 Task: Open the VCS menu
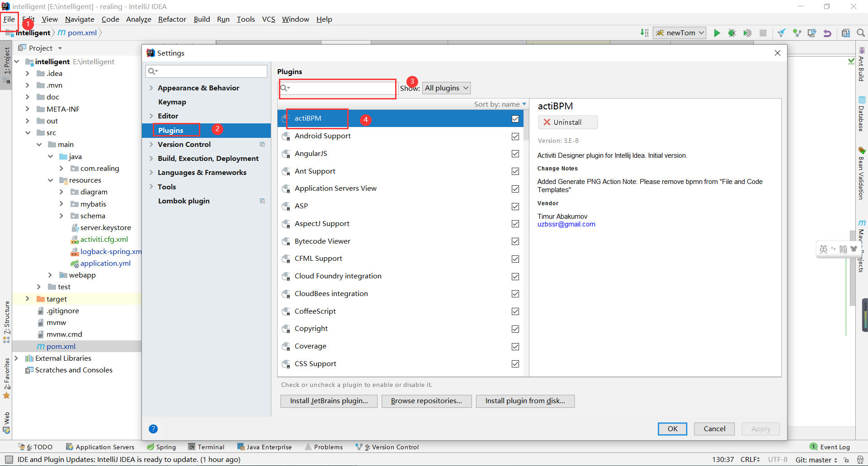pos(269,19)
